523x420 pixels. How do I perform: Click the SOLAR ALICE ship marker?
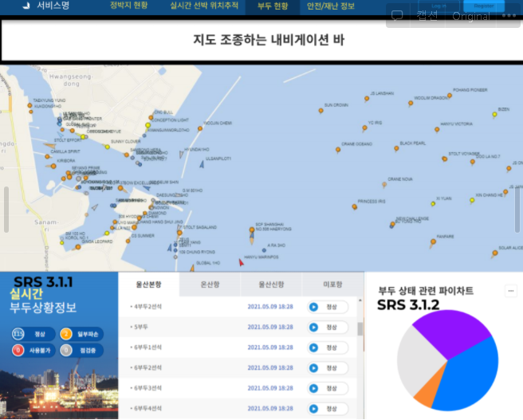click(495, 253)
